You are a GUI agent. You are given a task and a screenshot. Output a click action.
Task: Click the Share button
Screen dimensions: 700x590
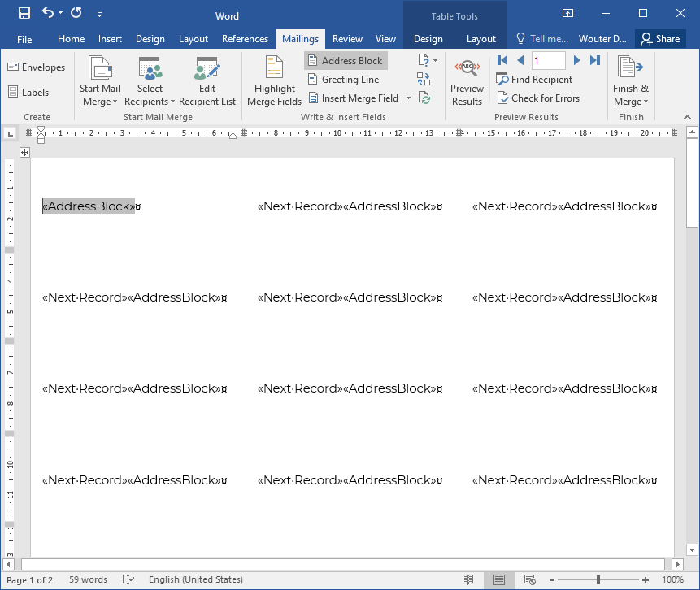click(x=660, y=39)
